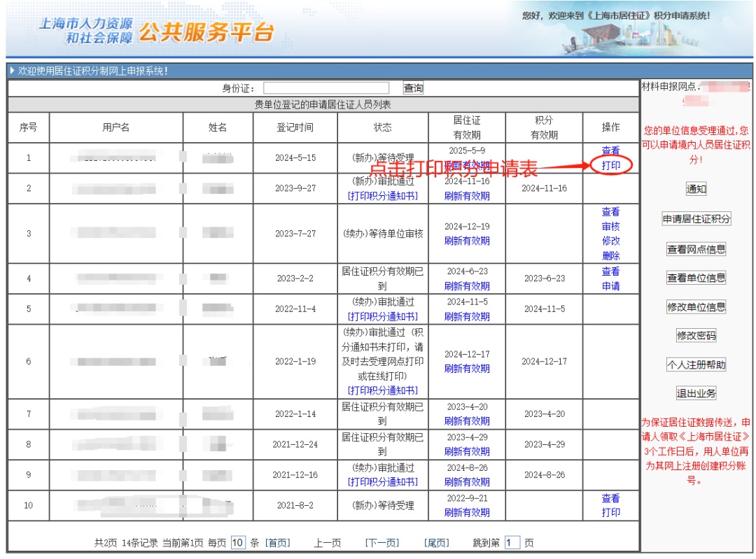This screenshot has width=756, height=559.
Task: Click the 退出业务 button
Action: pyautogui.click(x=696, y=393)
